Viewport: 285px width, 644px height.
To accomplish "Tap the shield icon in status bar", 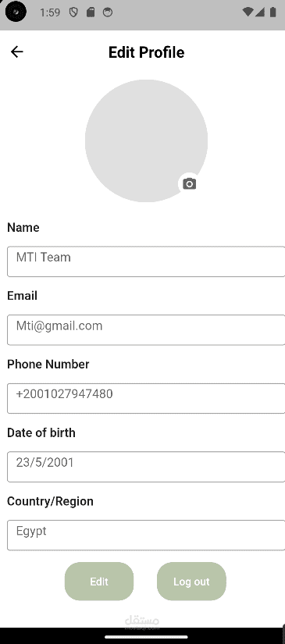I will [73, 12].
